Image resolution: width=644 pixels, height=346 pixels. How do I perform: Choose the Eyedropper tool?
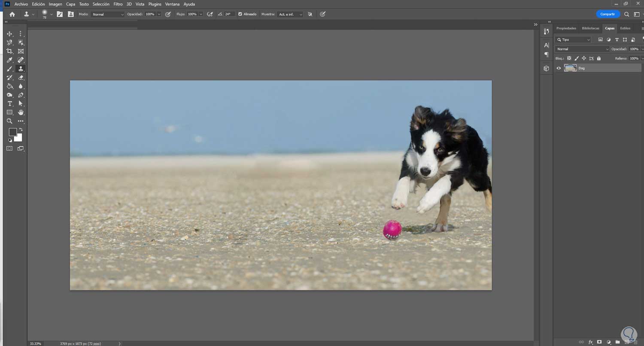[x=9, y=60]
